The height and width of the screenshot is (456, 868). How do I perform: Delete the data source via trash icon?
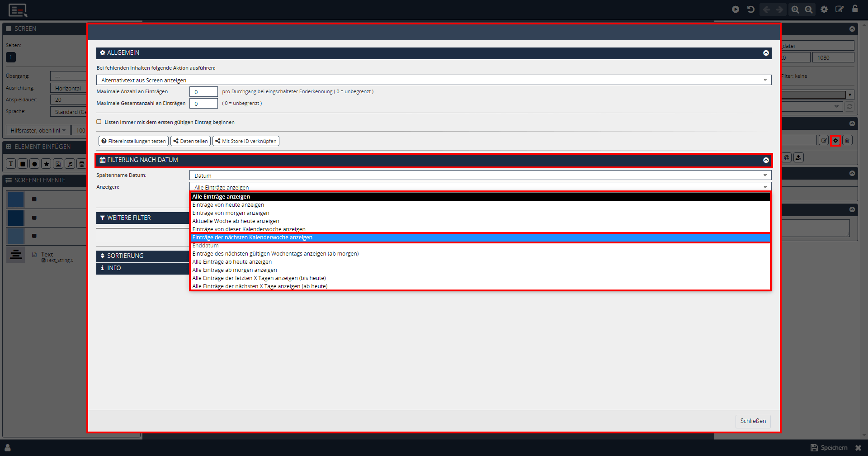tap(848, 141)
